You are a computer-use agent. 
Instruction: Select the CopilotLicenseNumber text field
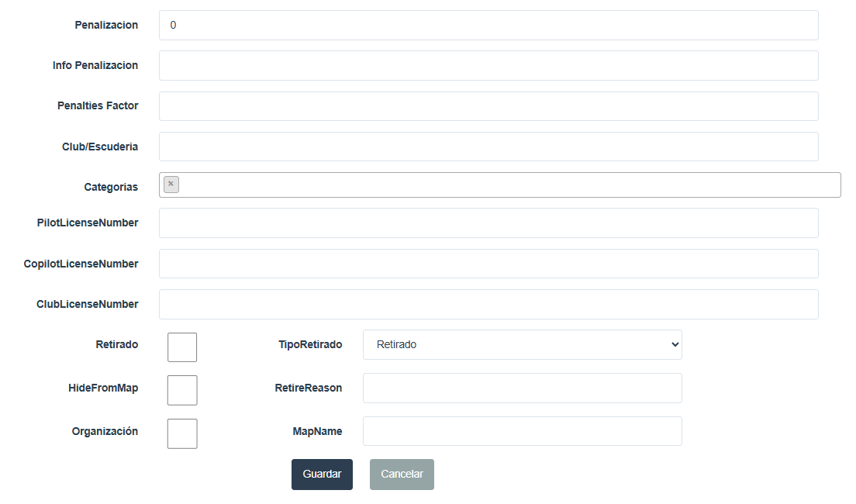tap(488, 264)
